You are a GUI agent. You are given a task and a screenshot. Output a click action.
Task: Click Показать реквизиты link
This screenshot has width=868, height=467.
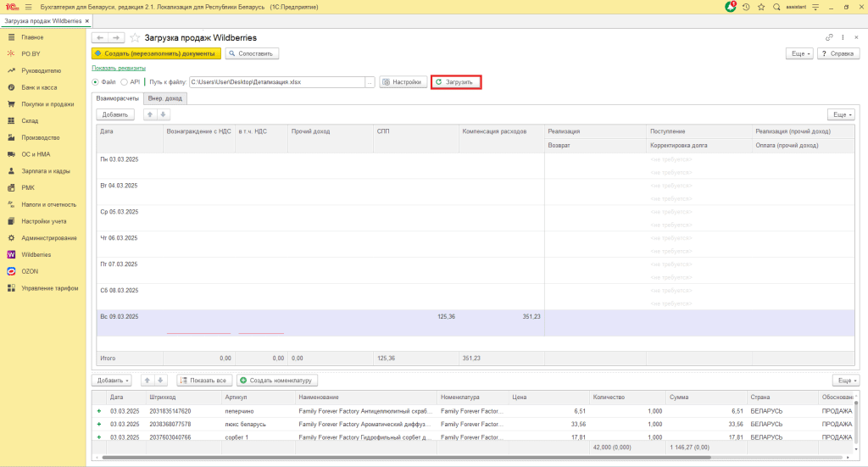point(118,68)
